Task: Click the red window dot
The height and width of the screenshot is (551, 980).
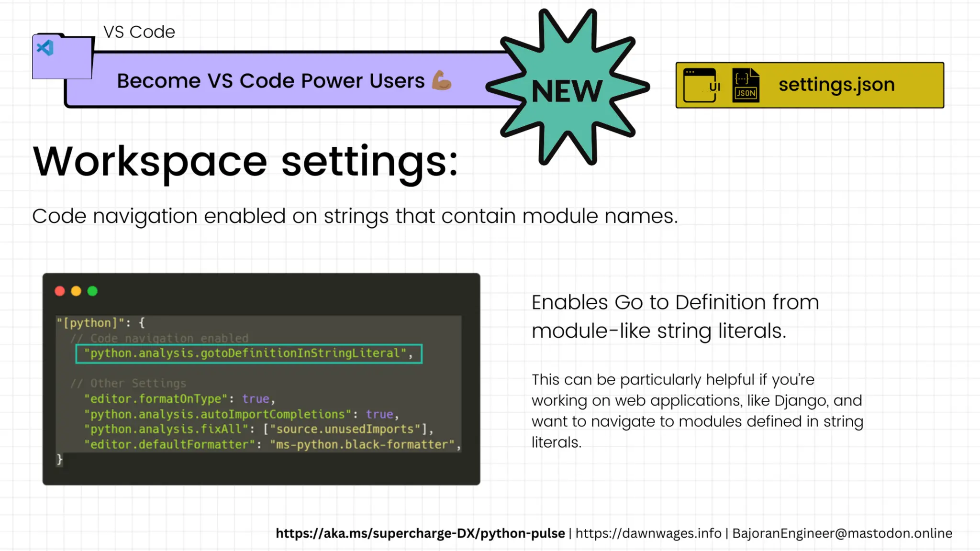Action: pyautogui.click(x=60, y=291)
